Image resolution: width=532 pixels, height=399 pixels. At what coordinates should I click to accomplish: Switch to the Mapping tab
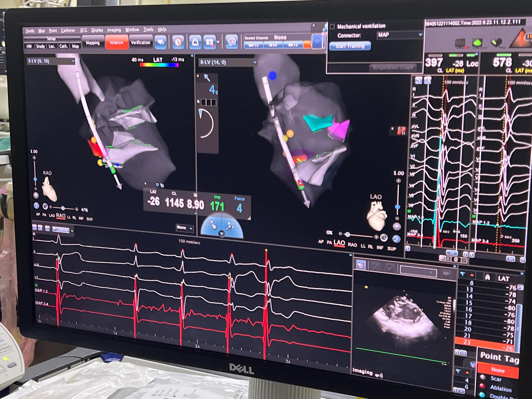93,43
